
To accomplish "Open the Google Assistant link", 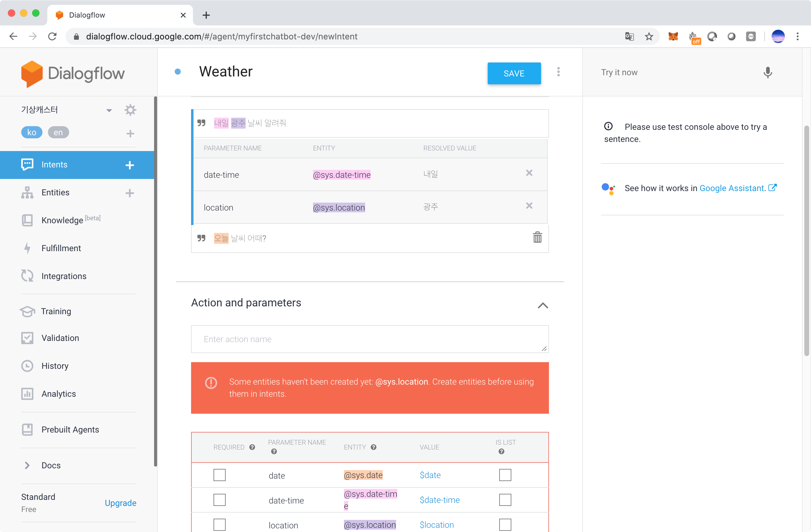I will [732, 188].
